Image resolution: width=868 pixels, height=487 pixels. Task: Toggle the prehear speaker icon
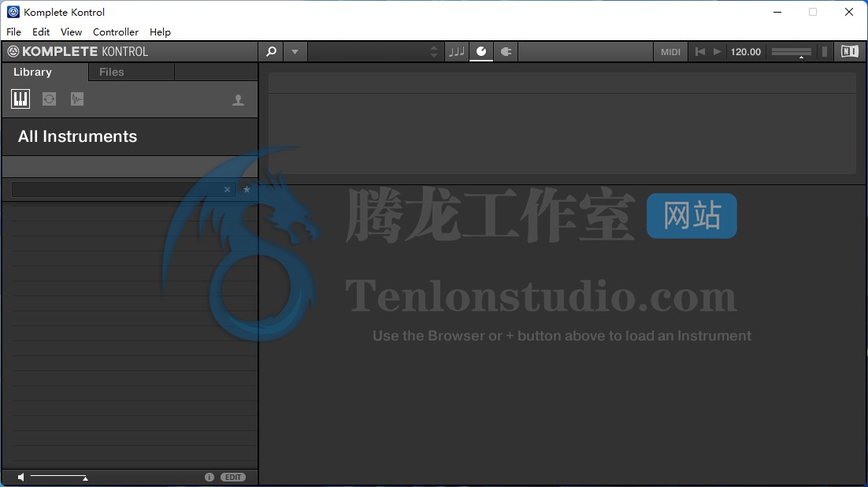pos(20,477)
